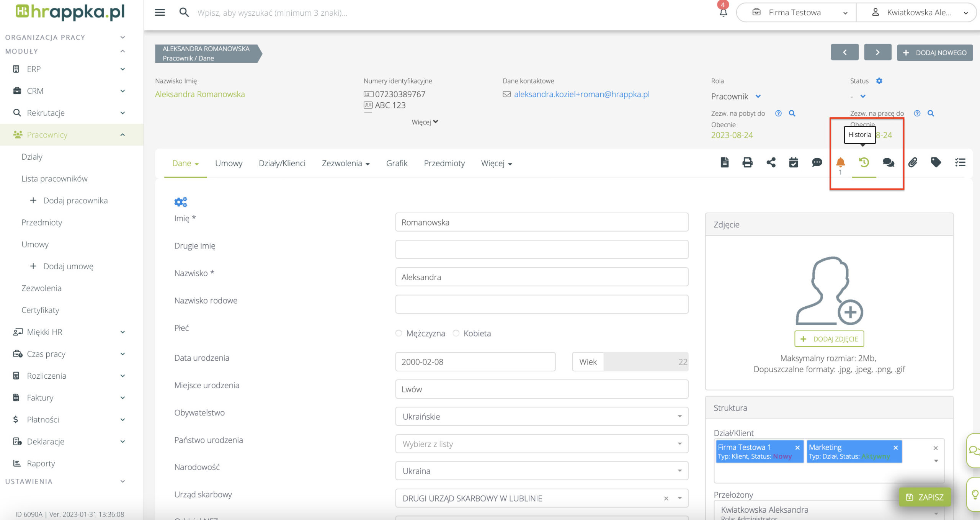This screenshot has height=520, width=980.
Task: Expand the Firma Testowa company selector
Action: (x=795, y=13)
